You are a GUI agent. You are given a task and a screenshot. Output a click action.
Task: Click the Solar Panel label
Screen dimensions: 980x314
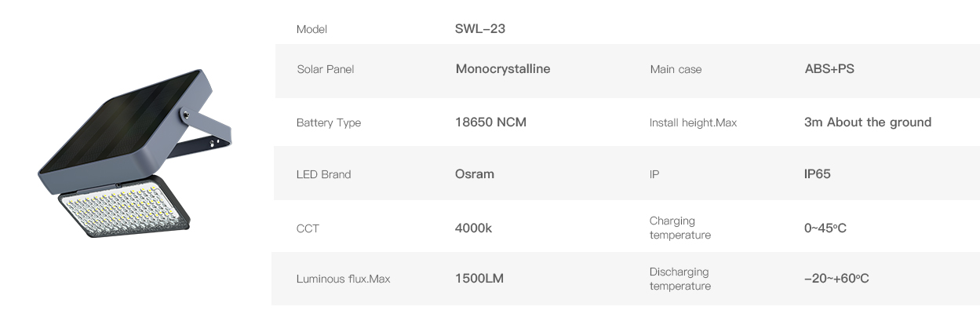pos(326,69)
